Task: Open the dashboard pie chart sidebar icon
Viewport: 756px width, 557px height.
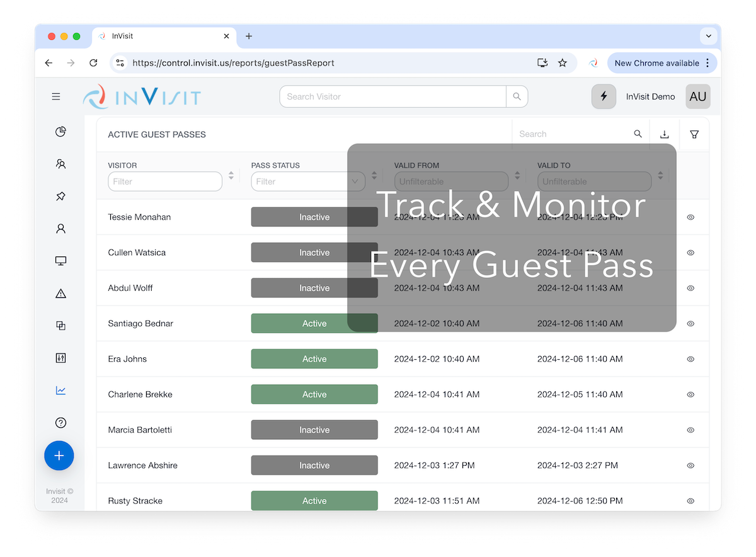Action: tap(60, 132)
